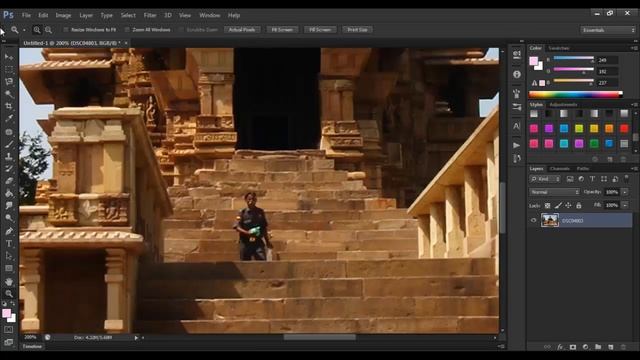Select the Hand tool
This screenshot has width=640, height=360.
point(9,282)
